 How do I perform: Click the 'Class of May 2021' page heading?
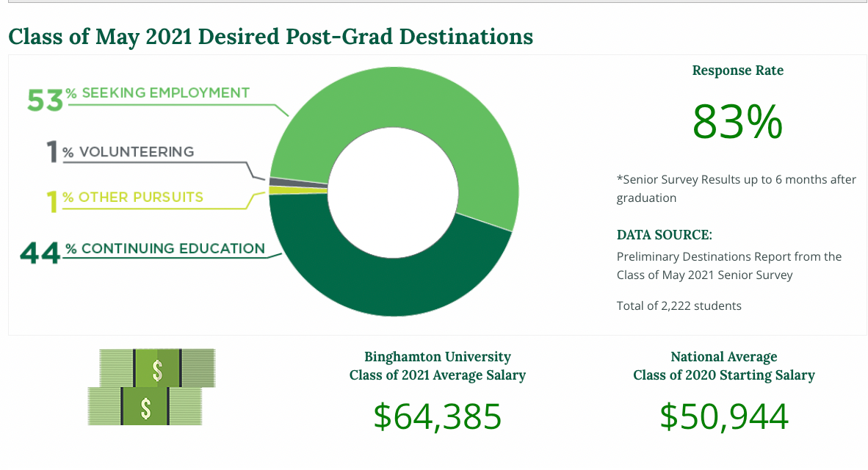pos(270,36)
